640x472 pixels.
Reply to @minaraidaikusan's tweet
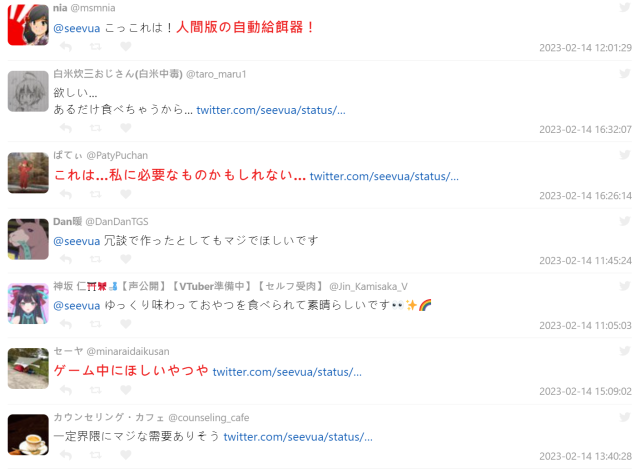(66, 390)
